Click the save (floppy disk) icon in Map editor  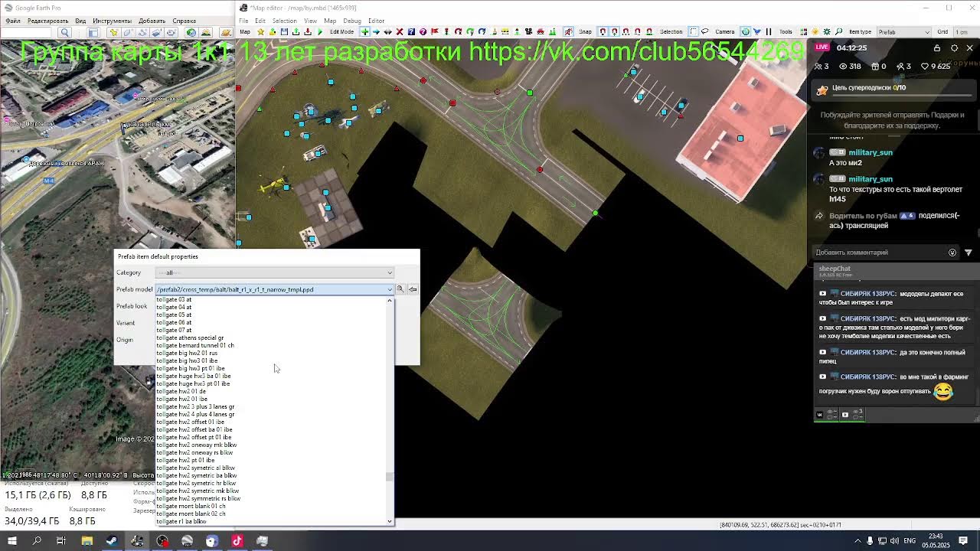(284, 31)
